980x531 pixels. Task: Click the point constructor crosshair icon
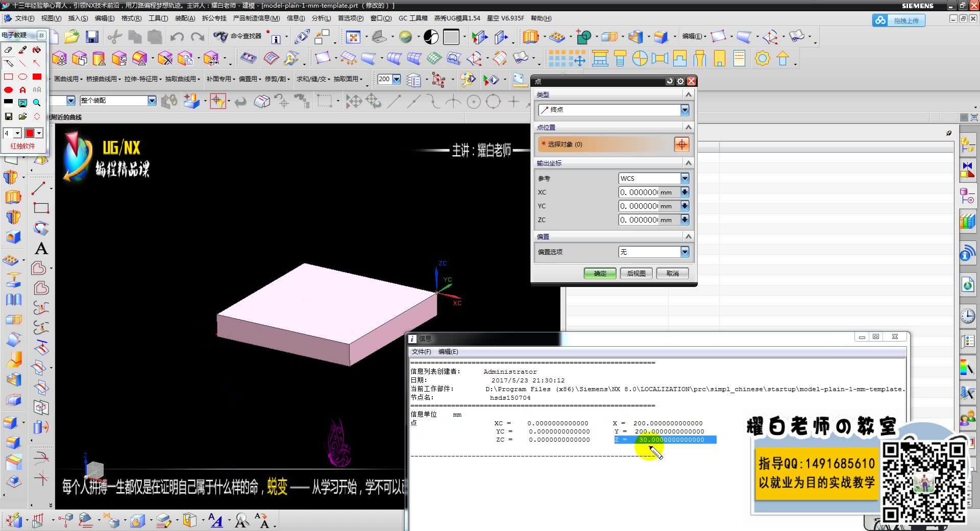click(681, 144)
